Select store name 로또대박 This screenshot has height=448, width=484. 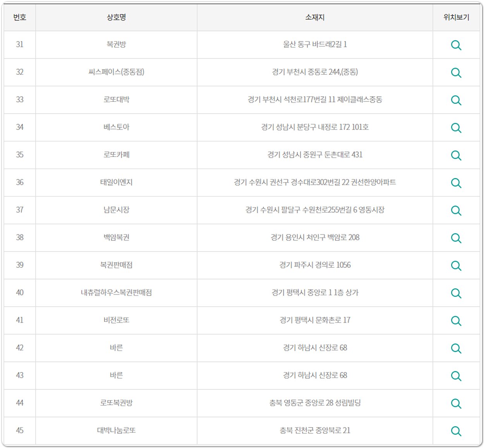[116, 99]
